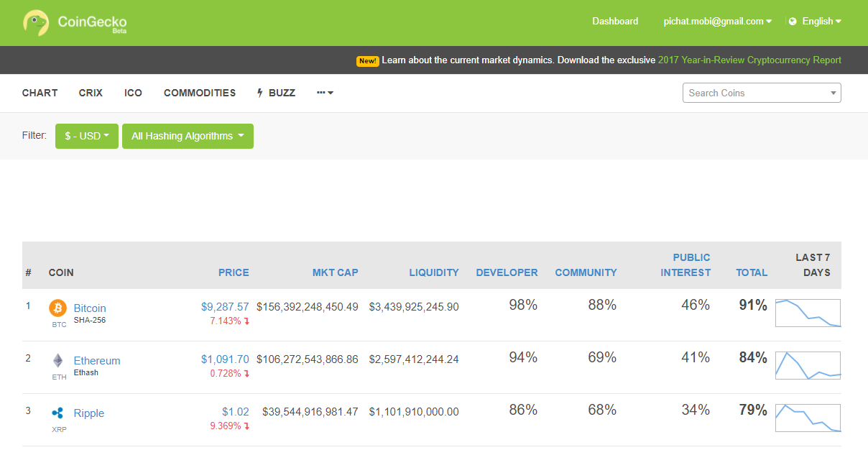Click the Ethereum last 7 days sparkline
The width and height of the screenshot is (868, 450).
[x=808, y=365]
